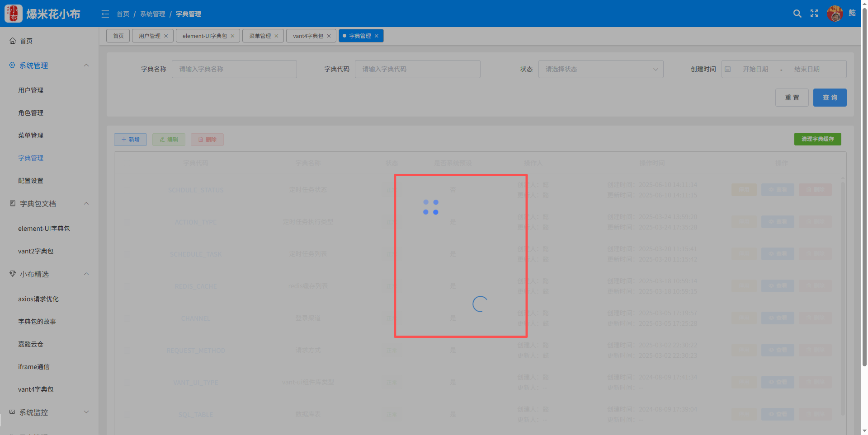Switch to the 菜单管理 tab
Image resolution: width=868 pixels, height=435 pixels.
coord(260,36)
